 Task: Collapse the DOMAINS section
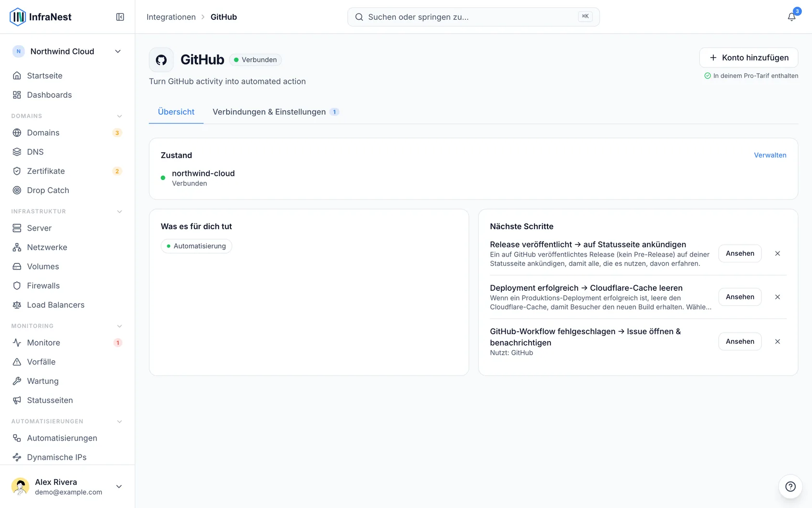point(120,116)
